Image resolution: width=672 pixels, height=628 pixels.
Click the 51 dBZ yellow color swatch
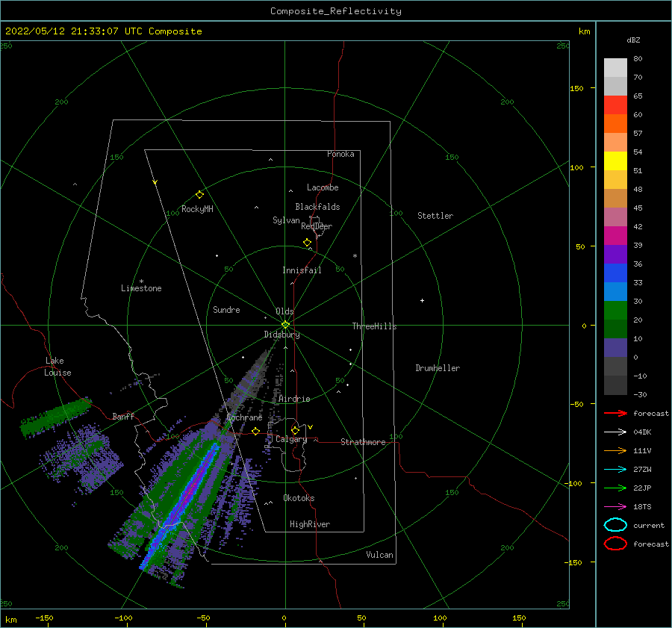tap(615, 161)
